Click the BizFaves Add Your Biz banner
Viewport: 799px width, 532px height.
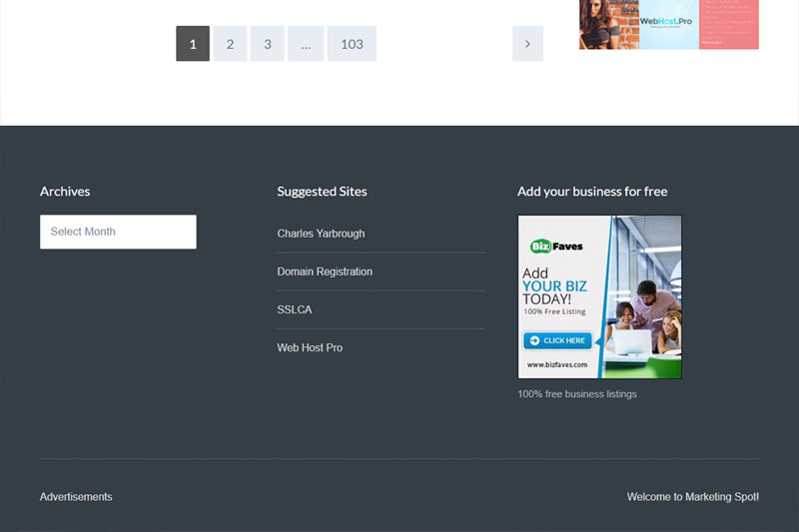600,296
